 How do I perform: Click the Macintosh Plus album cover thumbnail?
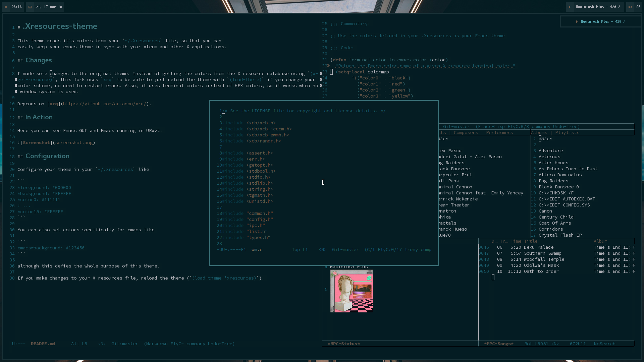click(352, 291)
